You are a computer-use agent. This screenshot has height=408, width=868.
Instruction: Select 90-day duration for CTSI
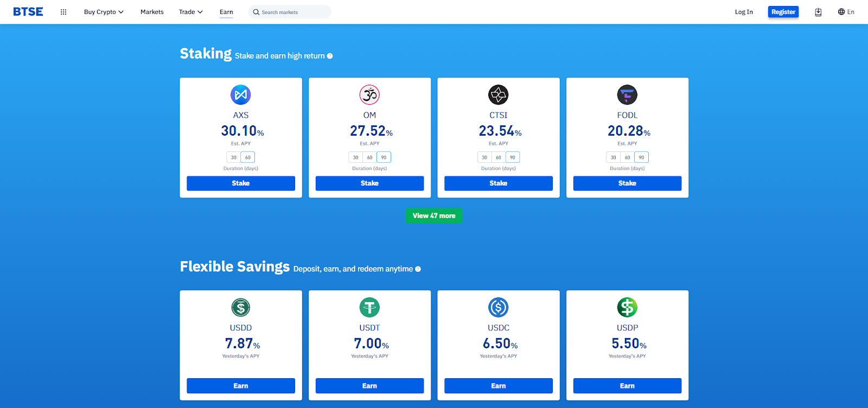coord(513,157)
